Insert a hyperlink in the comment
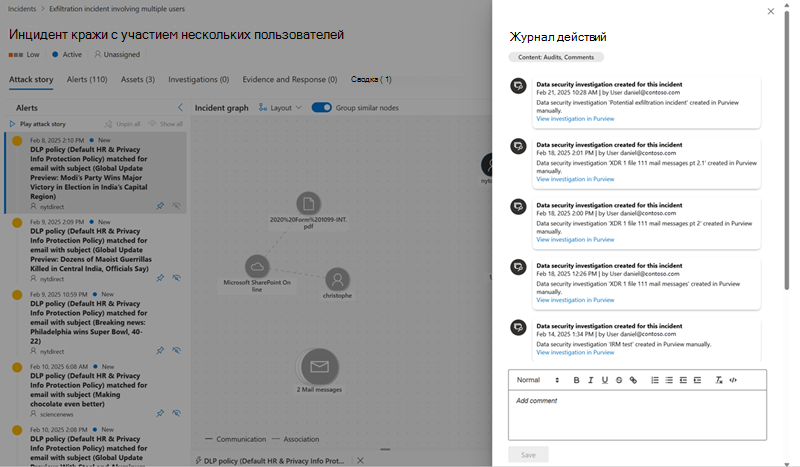The image size is (800, 467). (x=633, y=380)
